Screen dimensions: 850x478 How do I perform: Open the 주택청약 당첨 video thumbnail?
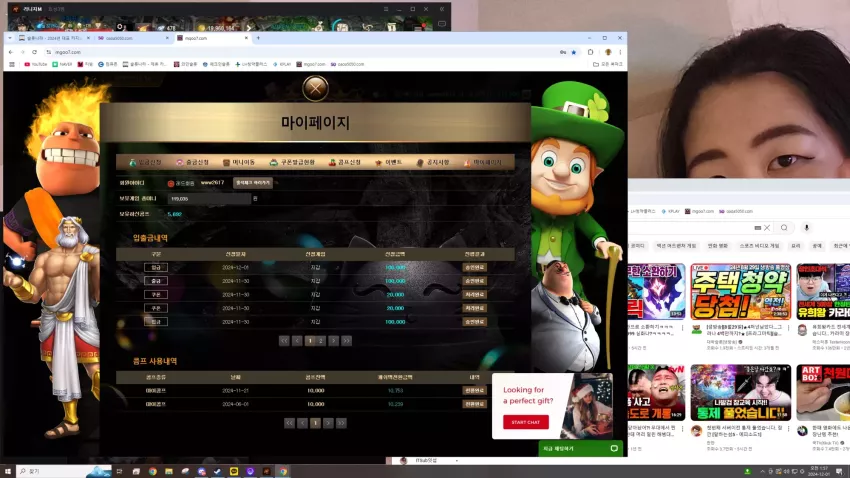[x=740, y=291]
